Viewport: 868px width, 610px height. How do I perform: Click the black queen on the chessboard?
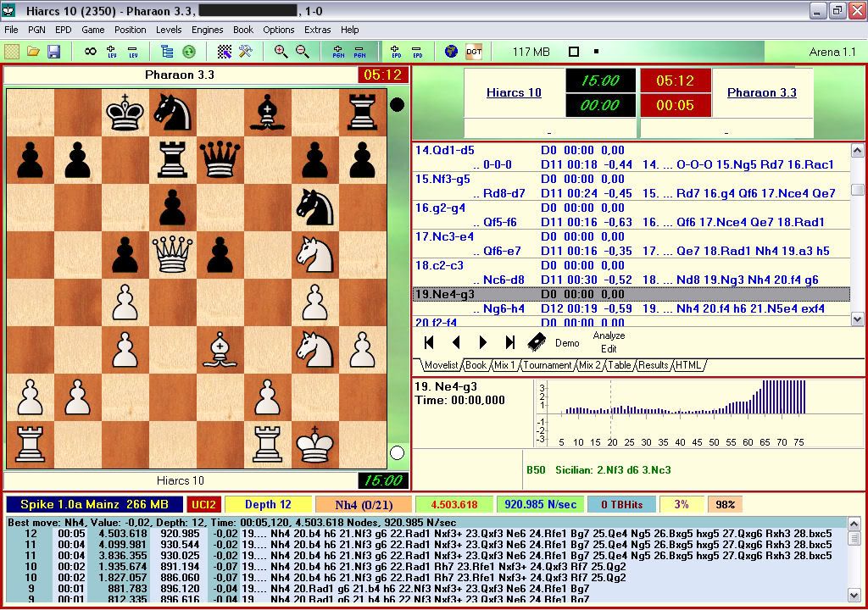(220, 159)
